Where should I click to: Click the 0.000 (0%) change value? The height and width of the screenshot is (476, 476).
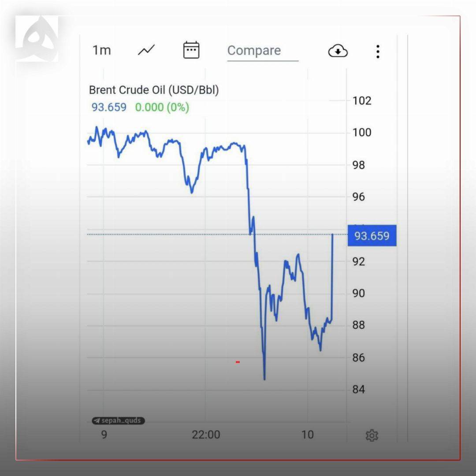coord(162,107)
